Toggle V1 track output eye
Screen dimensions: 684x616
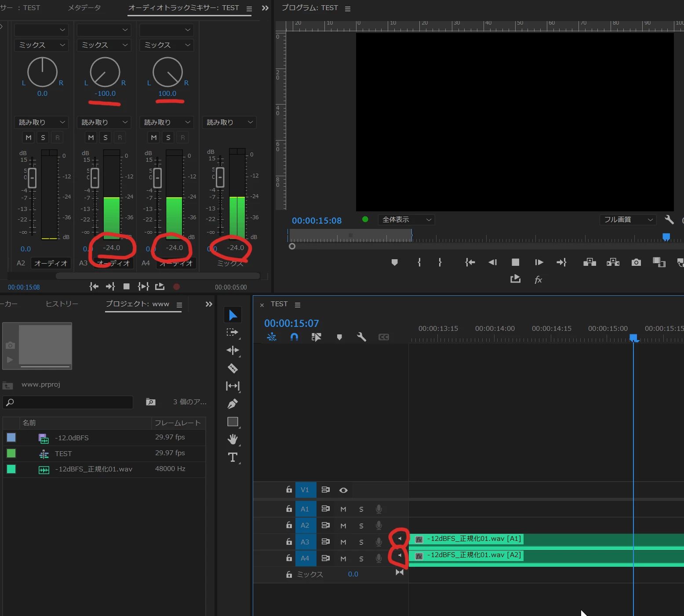[343, 490]
